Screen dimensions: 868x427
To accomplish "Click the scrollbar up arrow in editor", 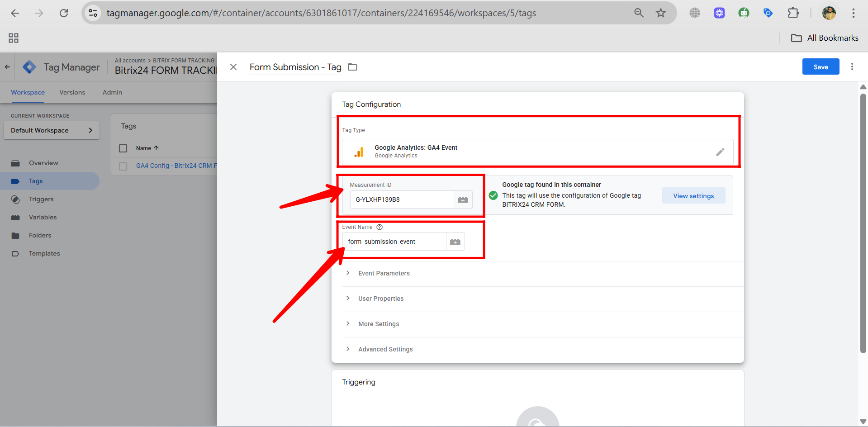I will (863, 86).
